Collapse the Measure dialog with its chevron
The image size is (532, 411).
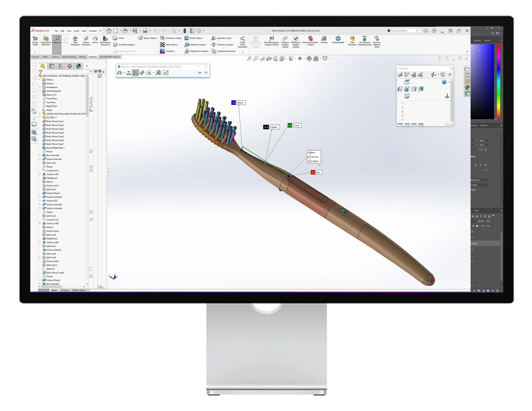coord(206,73)
